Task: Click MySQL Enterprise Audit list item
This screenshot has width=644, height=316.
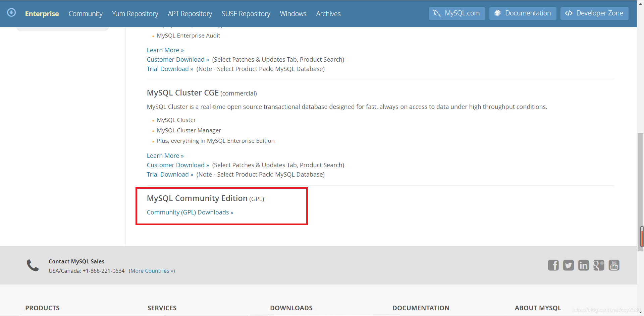Action: [189, 36]
